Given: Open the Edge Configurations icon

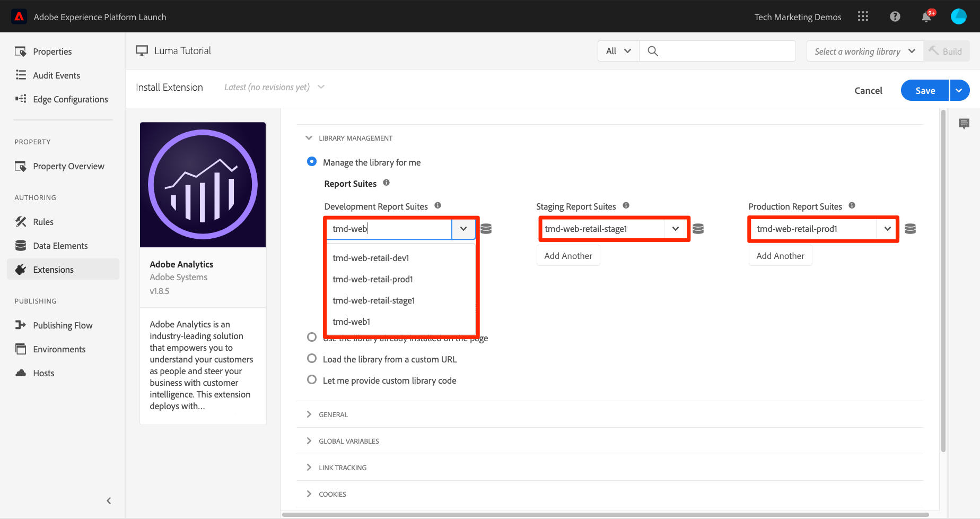Looking at the screenshot, I should (x=21, y=99).
